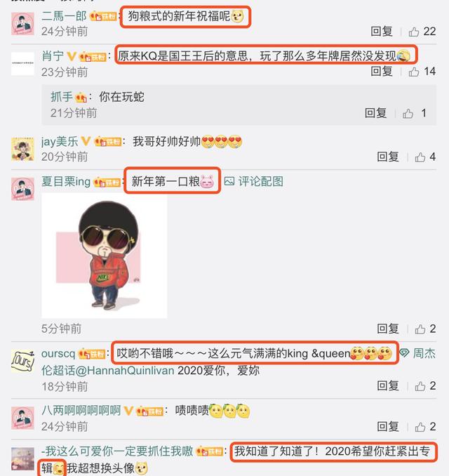Reply to ourscq's comment
The height and width of the screenshot is (476, 449).
tap(388, 386)
